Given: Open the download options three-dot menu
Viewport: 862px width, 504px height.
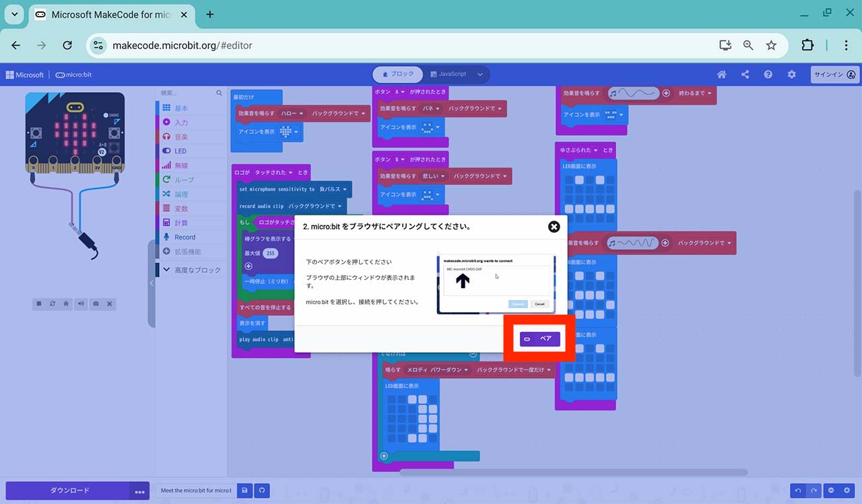Looking at the screenshot, I should [x=139, y=491].
